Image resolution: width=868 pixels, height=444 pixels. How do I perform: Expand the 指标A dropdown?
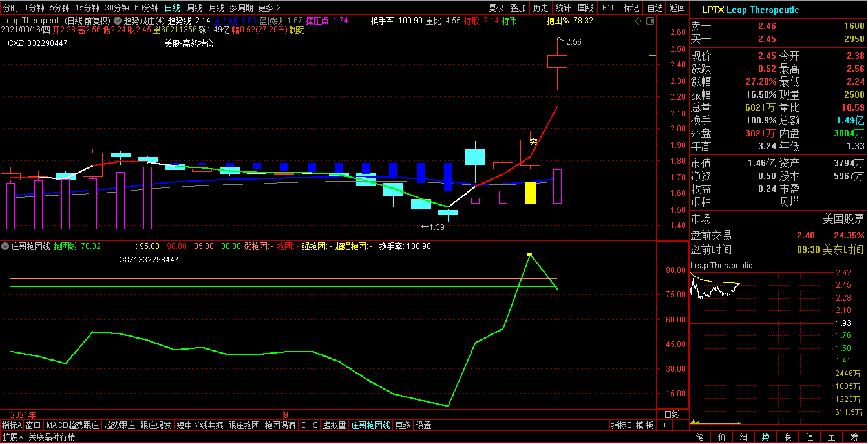click(12, 425)
